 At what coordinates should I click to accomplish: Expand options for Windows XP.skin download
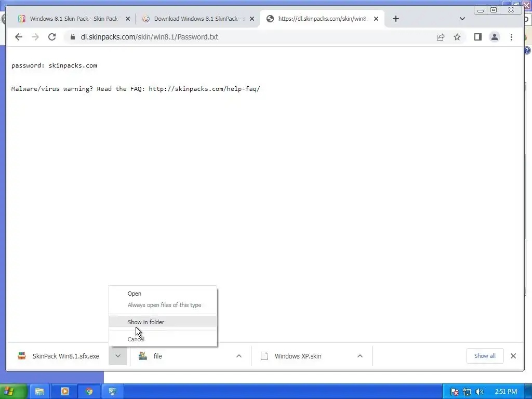360,356
